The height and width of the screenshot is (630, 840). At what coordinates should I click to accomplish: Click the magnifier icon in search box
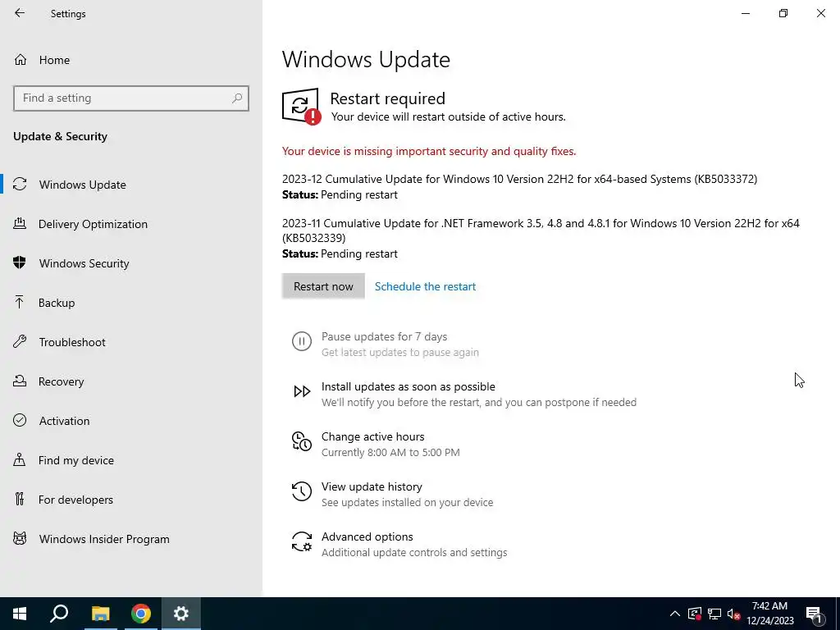237,98
